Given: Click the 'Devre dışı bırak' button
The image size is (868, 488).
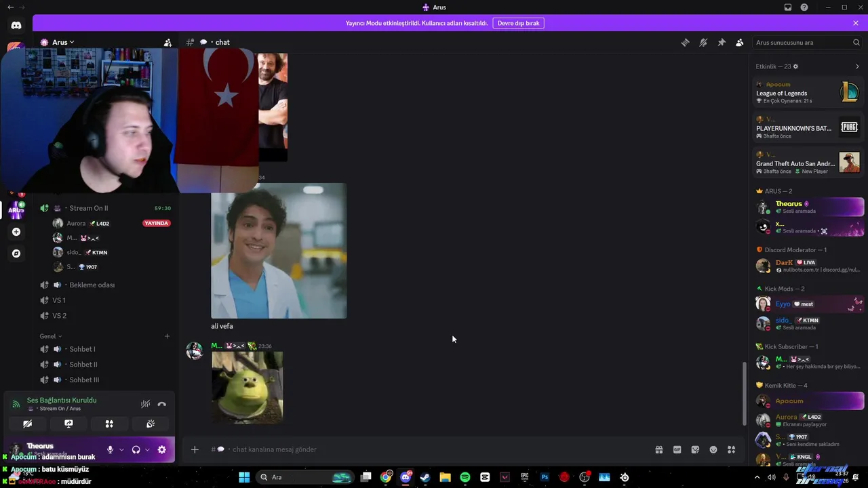Looking at the screenshot, I should (x=519, y=23).
